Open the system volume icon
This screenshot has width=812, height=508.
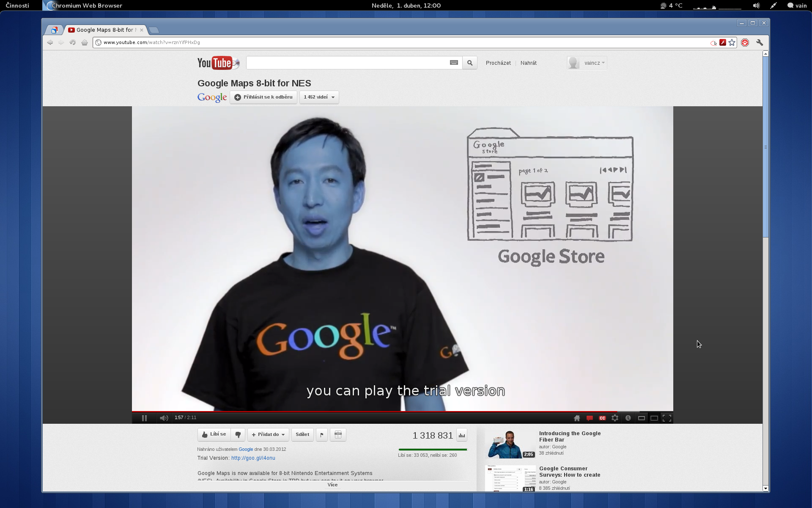tap(756, 6)
